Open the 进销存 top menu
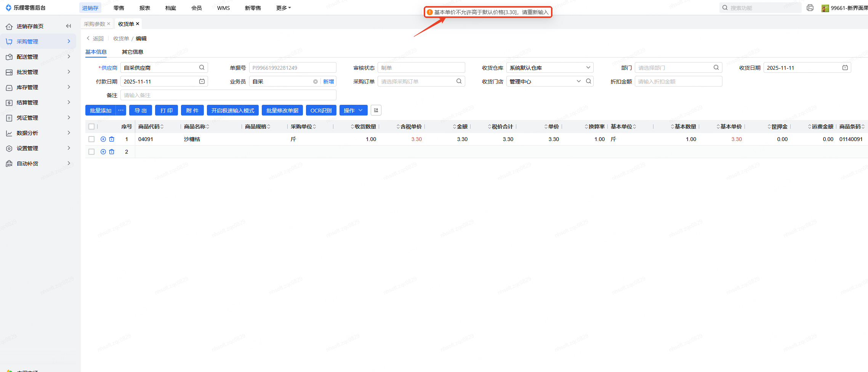868x372 pixels. [90, 8]
